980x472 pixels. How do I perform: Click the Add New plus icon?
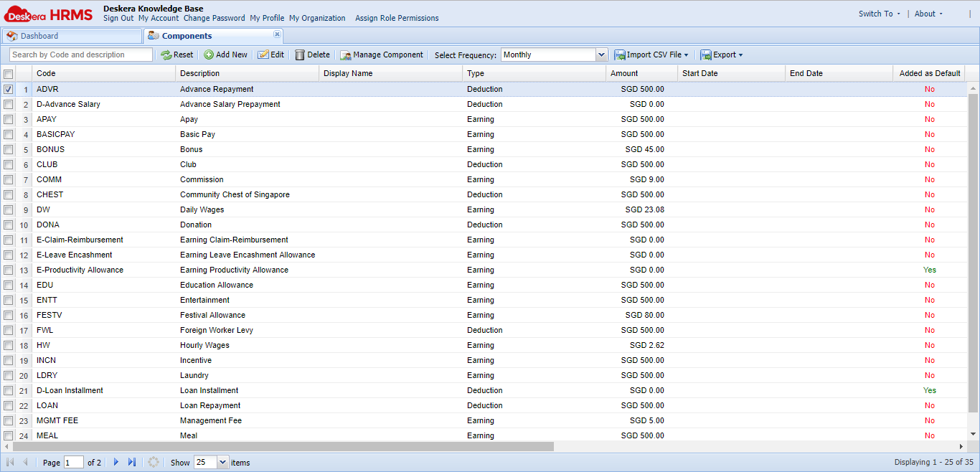(209, 55)
